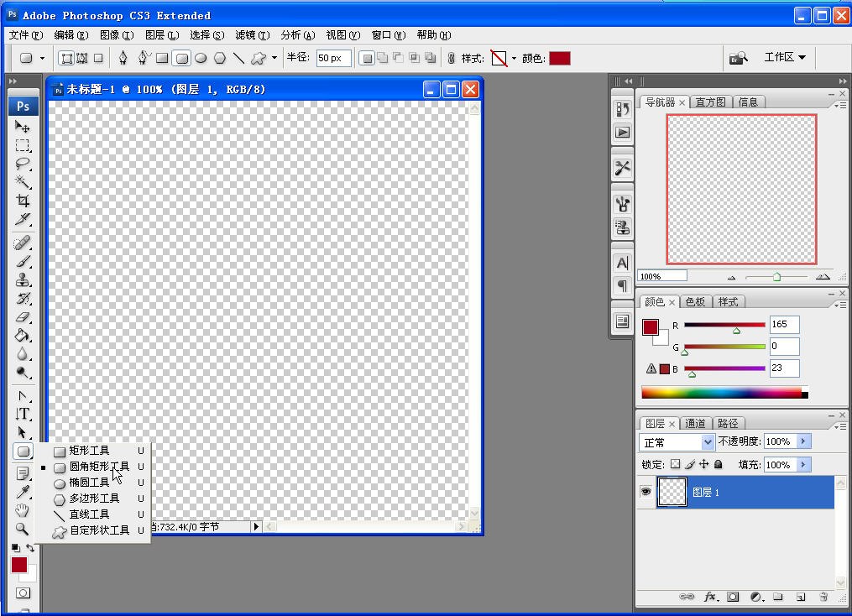
Task: Click the R value field showing 165
Action: [x=783, y=325]
